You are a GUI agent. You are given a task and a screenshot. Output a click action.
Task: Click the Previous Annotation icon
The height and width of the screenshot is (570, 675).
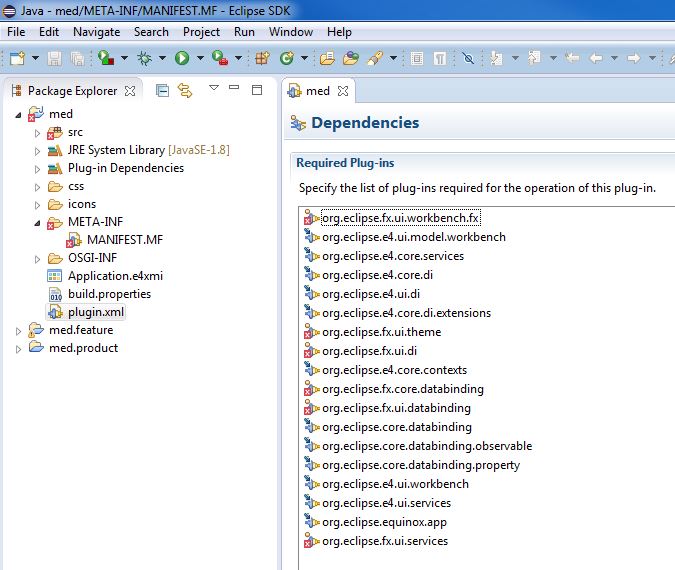tap(534, 58)
